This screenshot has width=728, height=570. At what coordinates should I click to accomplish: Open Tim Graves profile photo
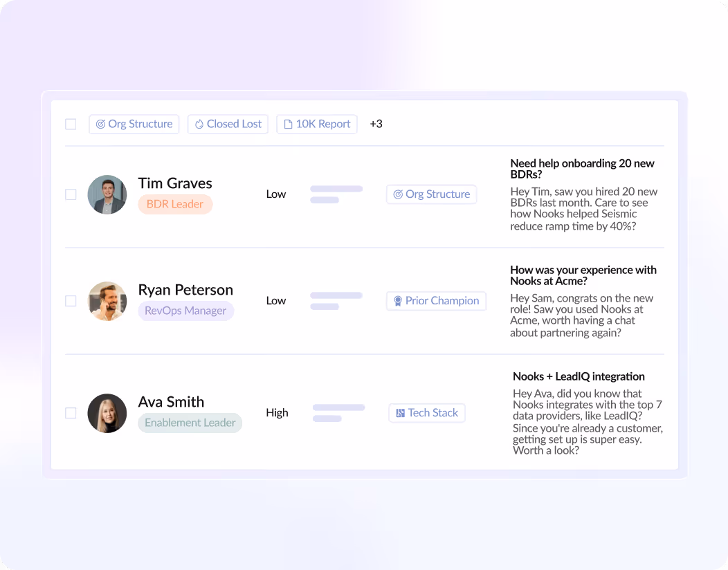(107, 194)
